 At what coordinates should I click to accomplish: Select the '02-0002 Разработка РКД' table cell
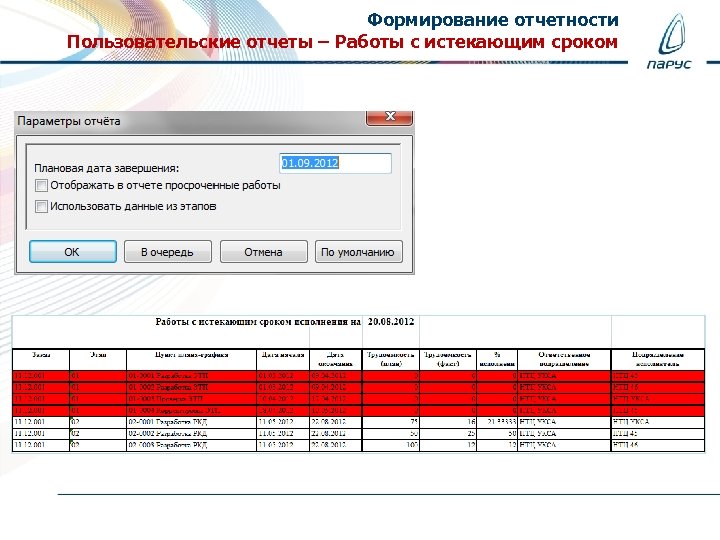[x=191, y=433]
